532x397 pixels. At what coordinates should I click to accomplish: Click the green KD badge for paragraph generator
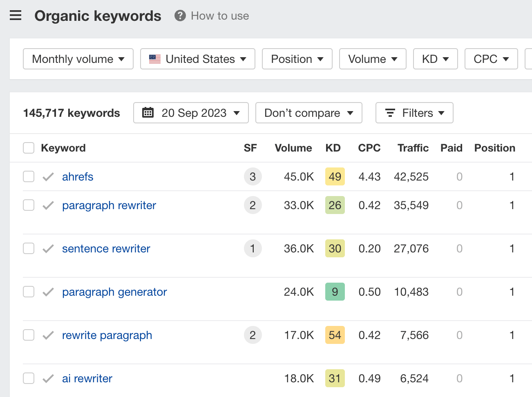pyautogui.click(x=335, y=292)
